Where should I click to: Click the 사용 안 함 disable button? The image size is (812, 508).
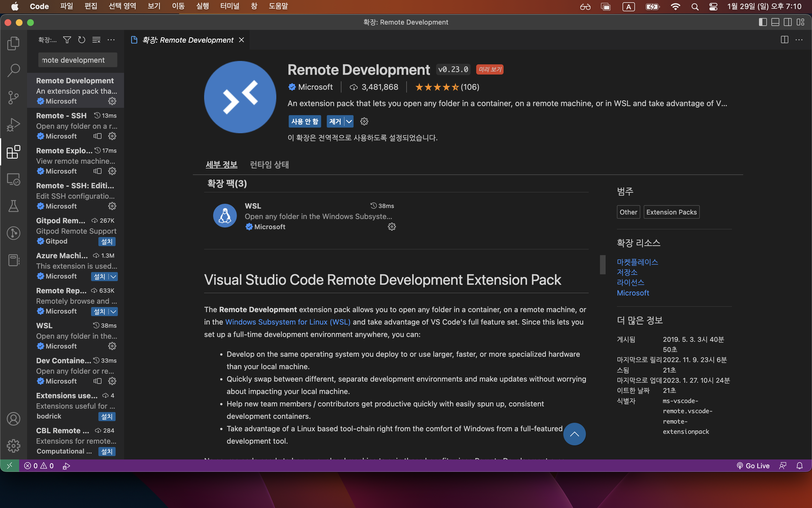pos(305,121)
